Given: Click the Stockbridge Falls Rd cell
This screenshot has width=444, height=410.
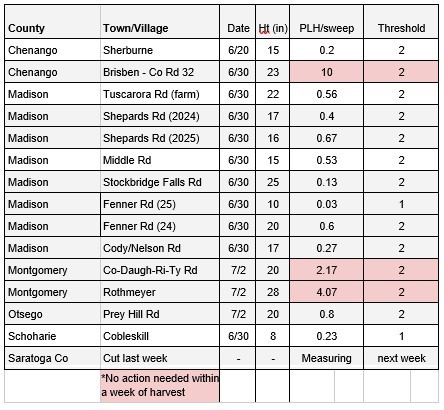Looking at the screenshot, I should click(160, 182).
